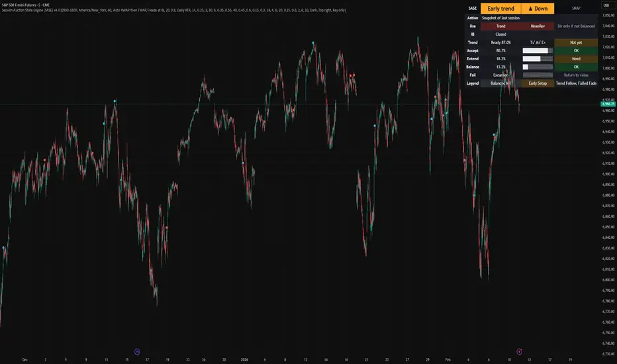Click the empty Fail row progress bar
The width and height of the screenshot is (617, 364).
pos(538,75)
